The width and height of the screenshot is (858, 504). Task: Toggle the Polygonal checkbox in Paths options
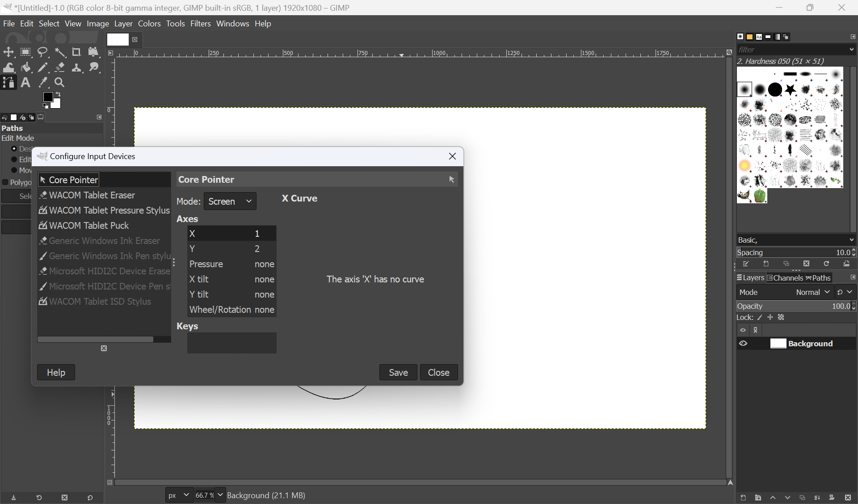point(5,182)
